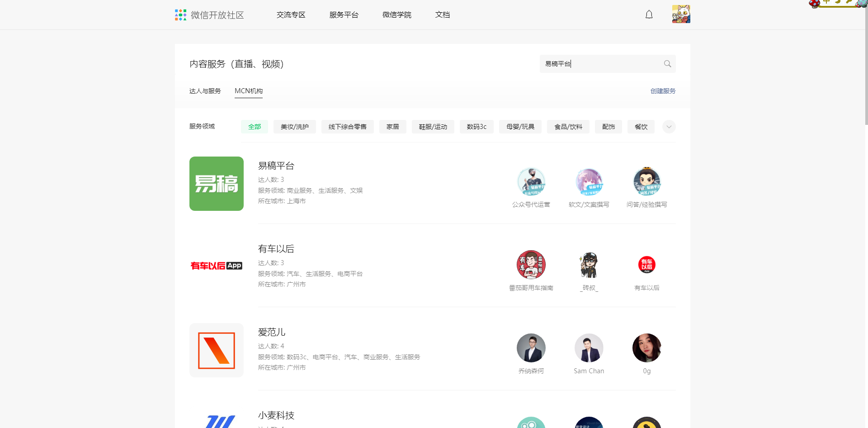
Task: Switch to the 达人与服务 tab
Action: [x=205, y=91]
